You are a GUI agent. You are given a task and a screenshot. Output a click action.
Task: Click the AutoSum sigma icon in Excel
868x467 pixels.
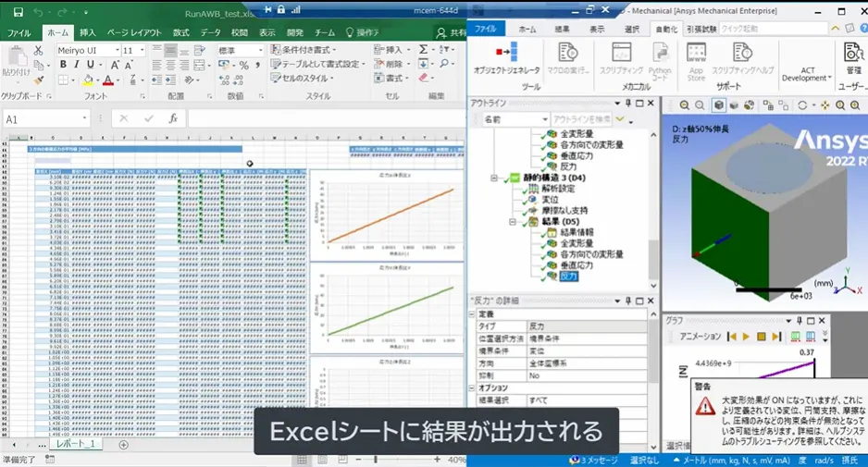423,50
